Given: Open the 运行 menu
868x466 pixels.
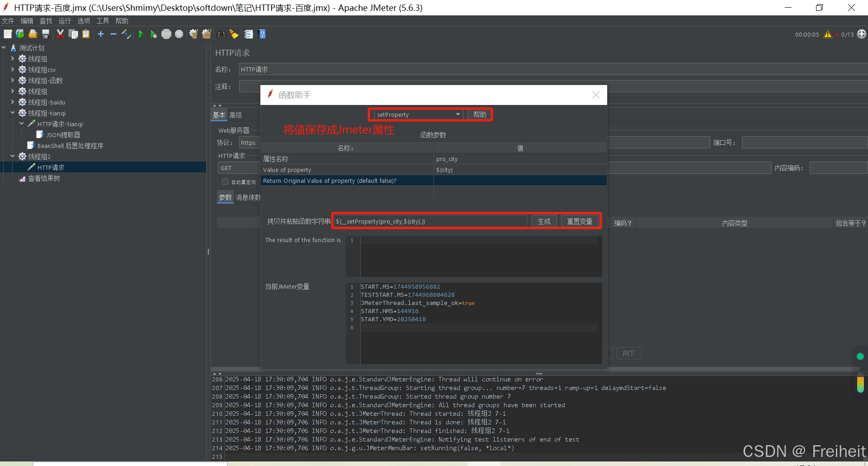Looking at the screenshot, I should point(65,21).
